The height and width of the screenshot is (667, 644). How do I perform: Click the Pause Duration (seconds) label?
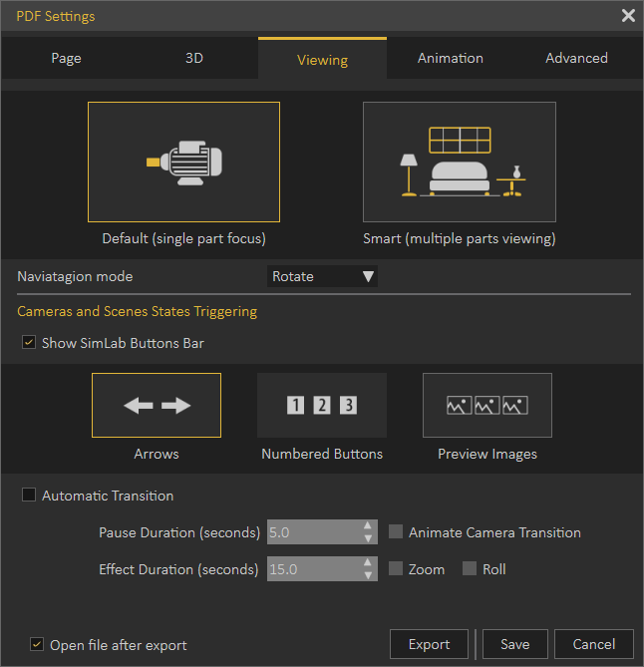pyautogui.click(x=179, y=532)
